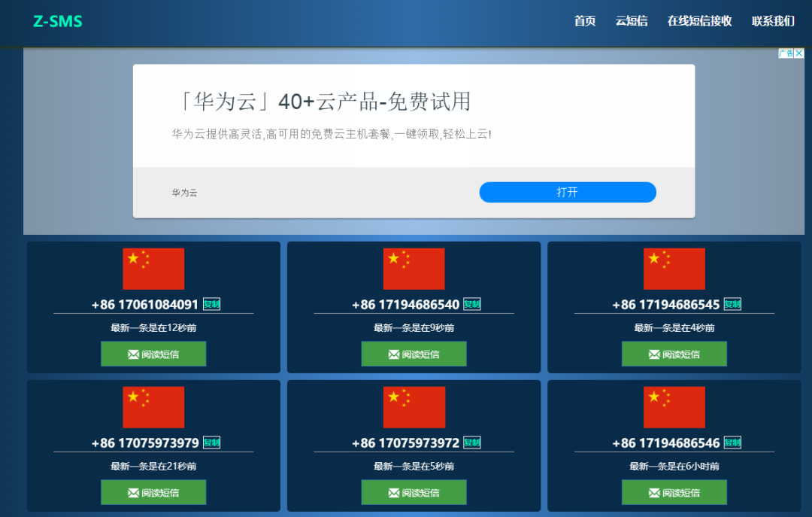This screenshot has width=812, height=517.
Task: Click the small 华为云 advertiser label
Action: (184, 193)
